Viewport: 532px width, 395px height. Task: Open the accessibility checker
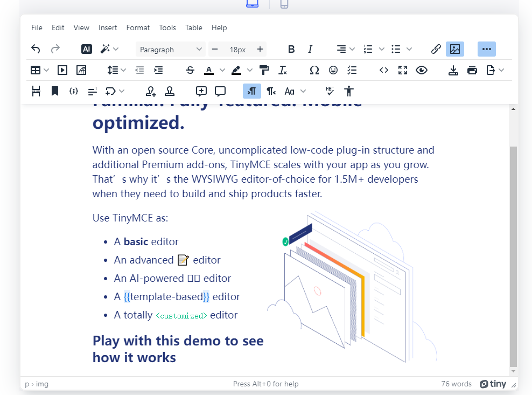(349, 91)
